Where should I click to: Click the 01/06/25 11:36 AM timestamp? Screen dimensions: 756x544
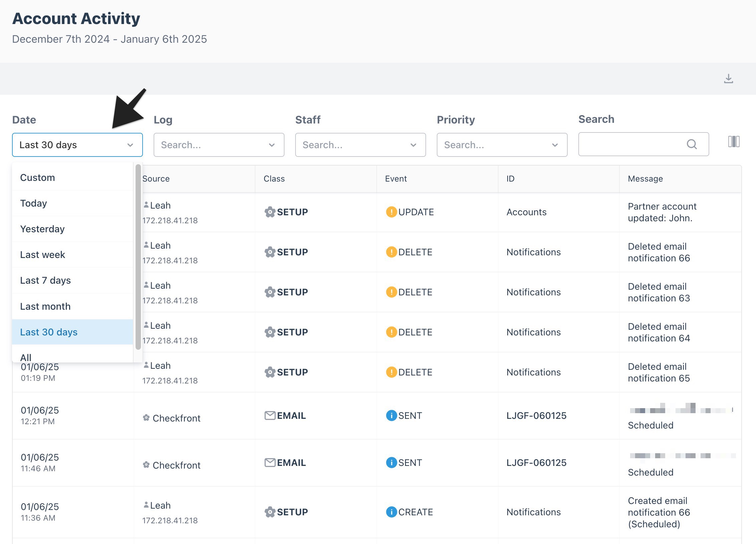coord(40,512)
